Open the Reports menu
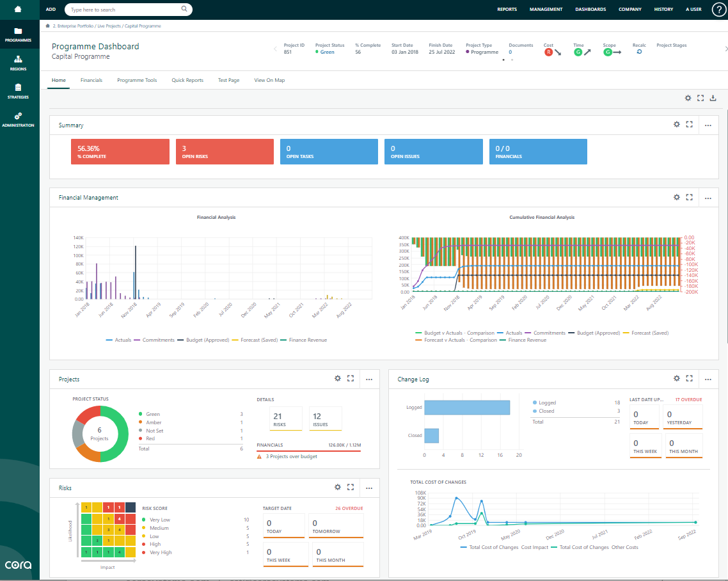Screen dimensions: 728x581 pyautogui.click(x=507, y=10)
